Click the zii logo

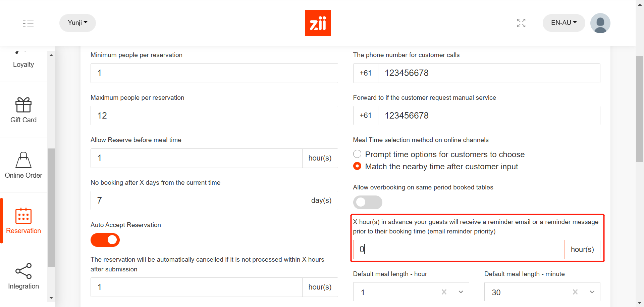pyautogui.click(x=318, y=23)
